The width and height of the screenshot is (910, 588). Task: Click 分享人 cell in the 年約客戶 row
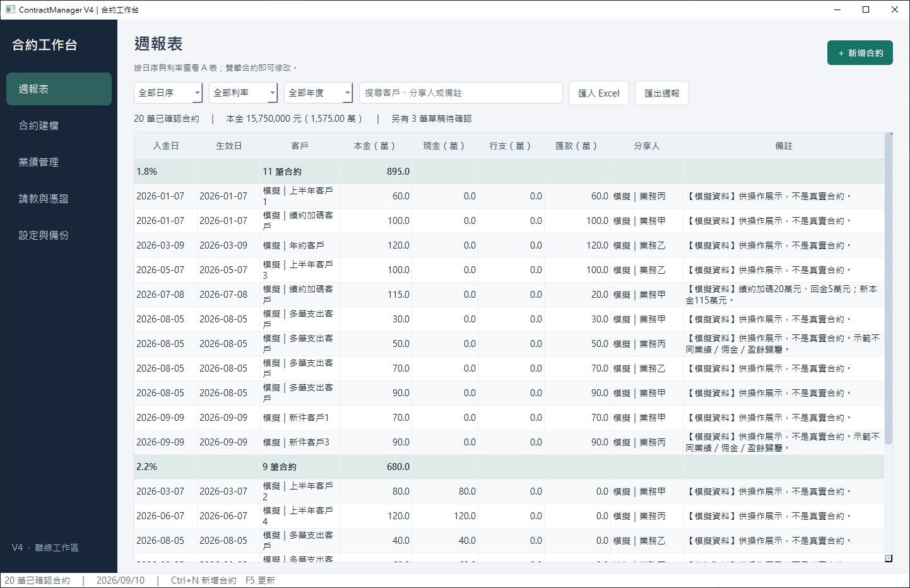[647, 245]
